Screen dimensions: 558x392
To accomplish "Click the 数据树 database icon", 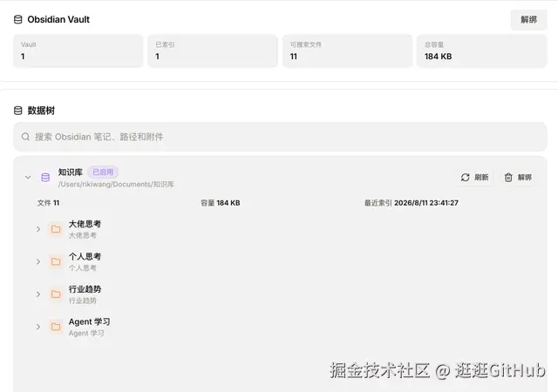I will click(x=17, y=111).
